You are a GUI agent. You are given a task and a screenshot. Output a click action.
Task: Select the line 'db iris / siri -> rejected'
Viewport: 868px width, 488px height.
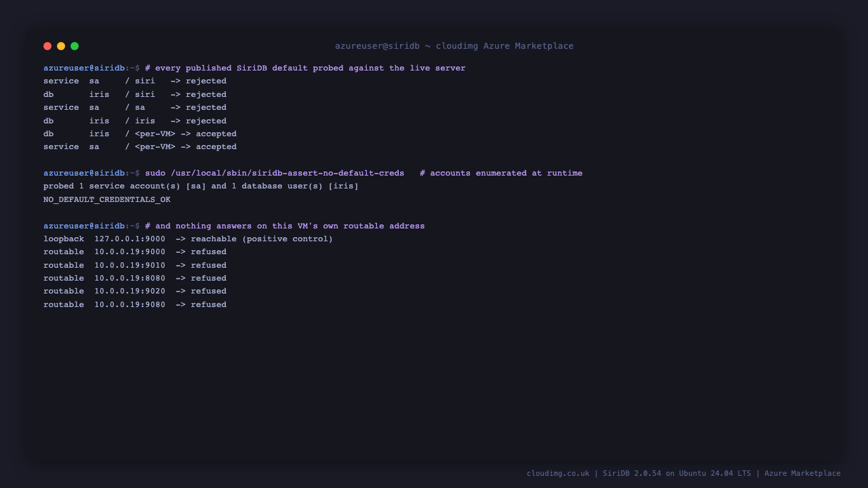click(x=135, y=95)
